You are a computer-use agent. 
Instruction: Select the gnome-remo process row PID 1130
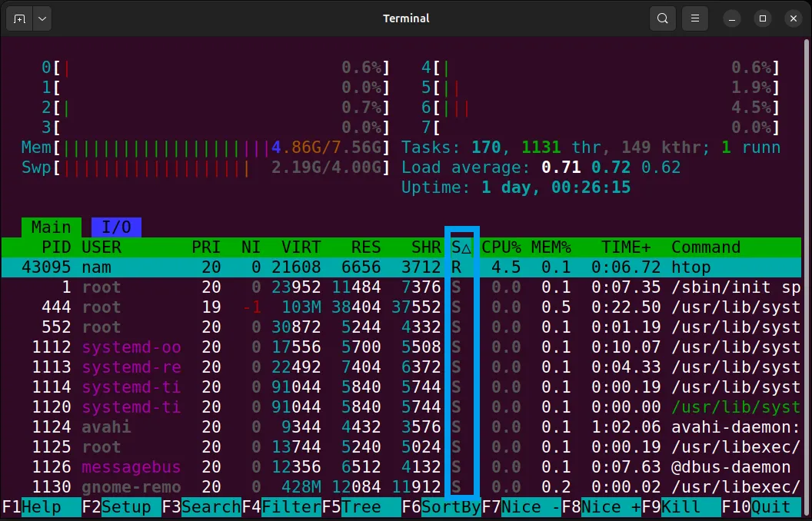tap(401, 487)
